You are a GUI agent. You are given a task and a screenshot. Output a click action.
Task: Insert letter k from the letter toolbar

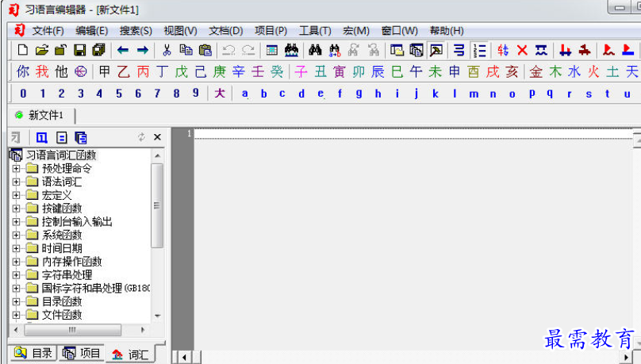click(436, 94)
